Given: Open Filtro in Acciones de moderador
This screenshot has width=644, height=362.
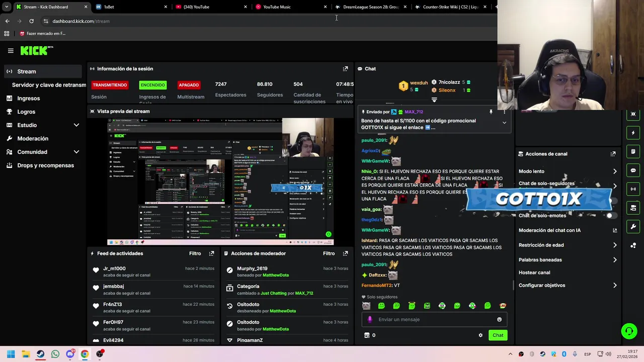Looking at the screenshot, I should pos(329,253).
